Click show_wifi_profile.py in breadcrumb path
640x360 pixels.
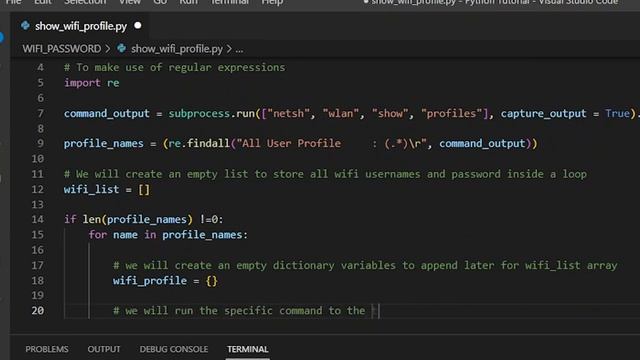(177, 49)
